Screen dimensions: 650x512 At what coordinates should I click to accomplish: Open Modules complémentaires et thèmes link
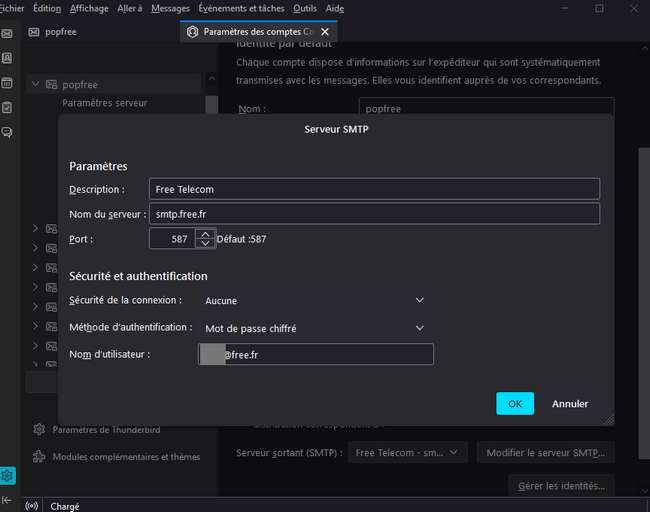pyautogui.click(x=126, y=457)
